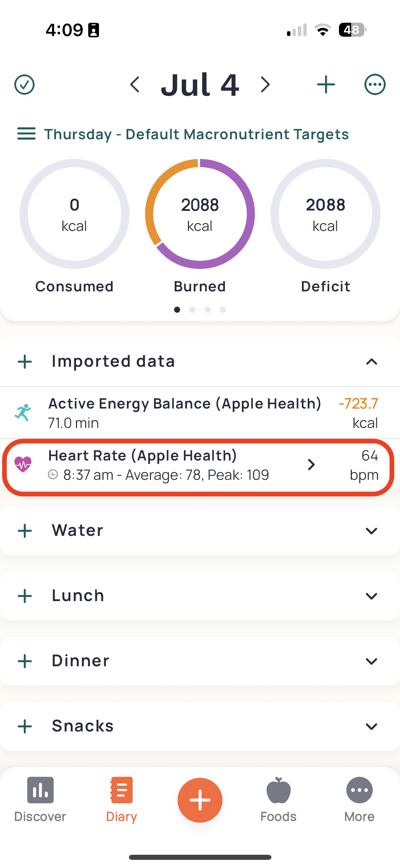Go to next day with right arrow
The height and width of the screenshot is (868, 400).
(265, 85)
